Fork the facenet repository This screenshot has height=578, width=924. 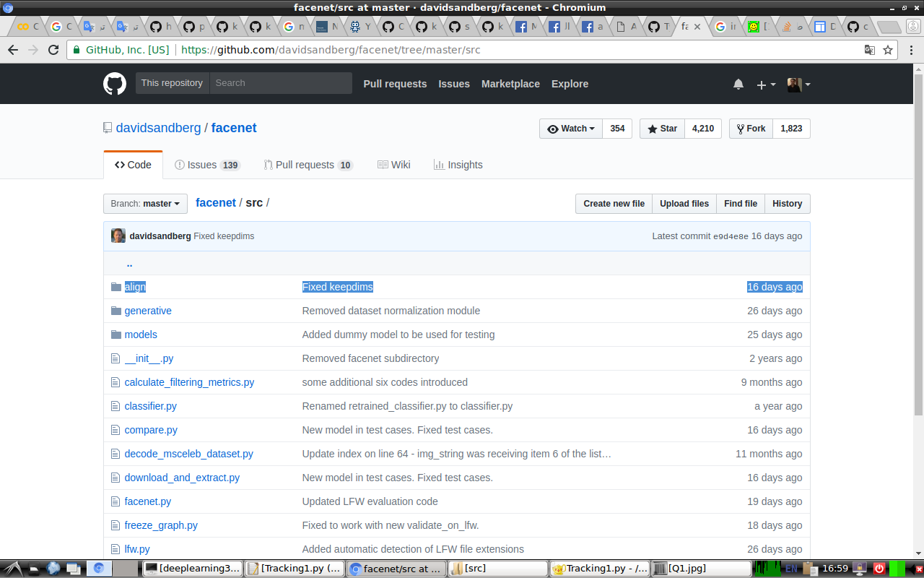(751, 129)
